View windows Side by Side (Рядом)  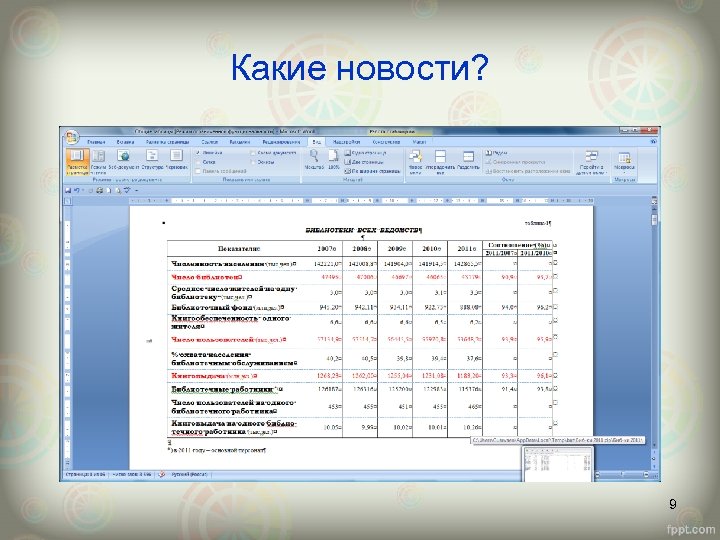coord(496,152)
